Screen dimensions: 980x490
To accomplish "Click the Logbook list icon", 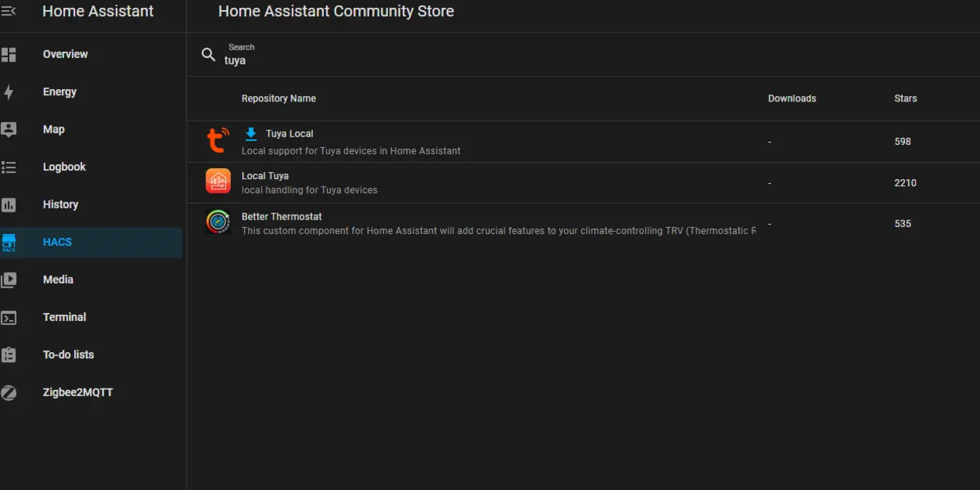I will tap(9, 167).
